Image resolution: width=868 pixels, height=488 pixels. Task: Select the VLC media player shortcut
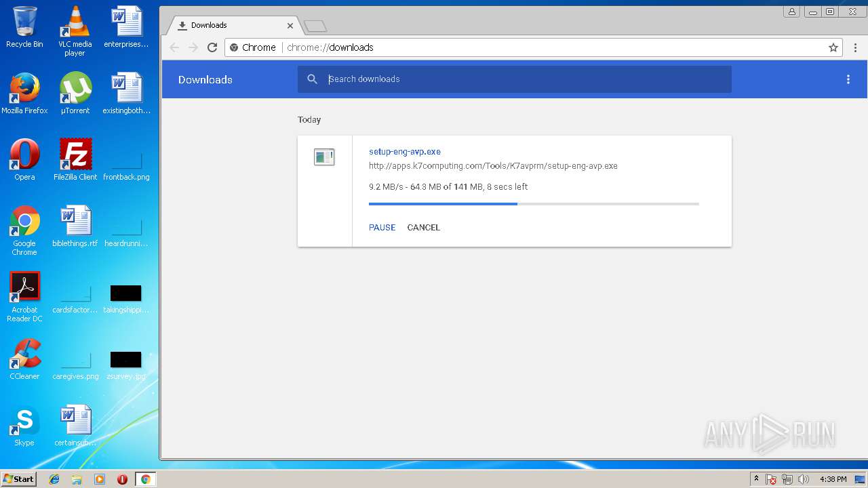point(75,31)
